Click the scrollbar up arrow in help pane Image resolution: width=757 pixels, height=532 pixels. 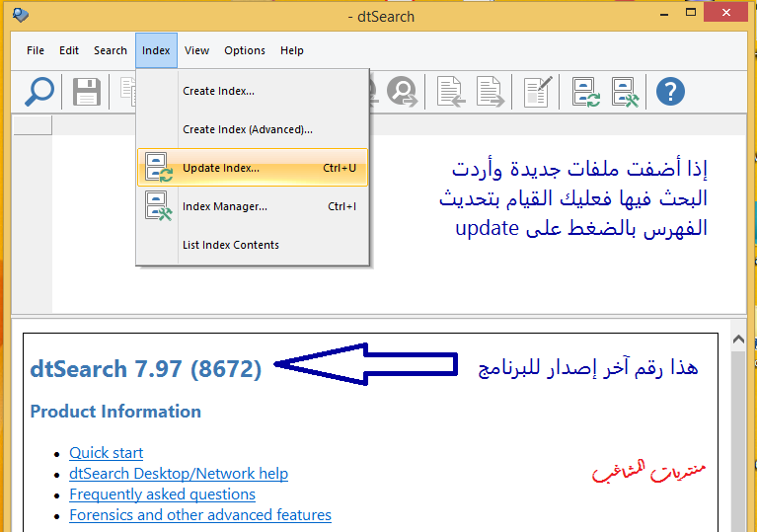click(x=737, y=341)
